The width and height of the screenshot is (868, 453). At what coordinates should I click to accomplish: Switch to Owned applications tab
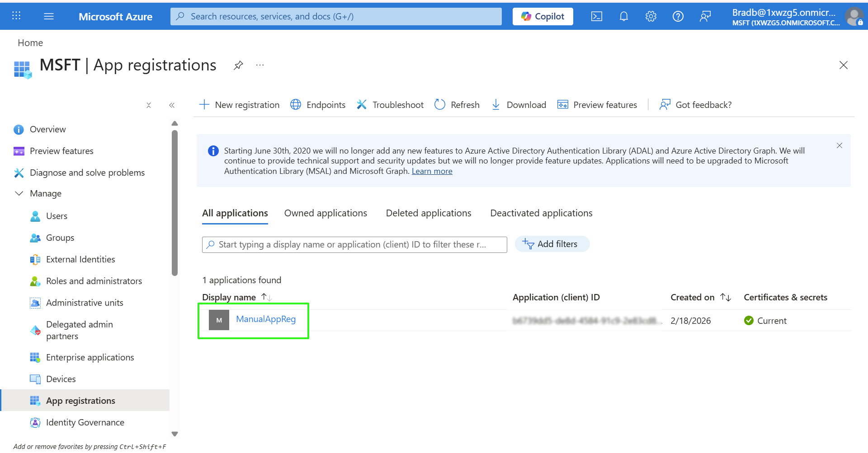click(325, 213)
